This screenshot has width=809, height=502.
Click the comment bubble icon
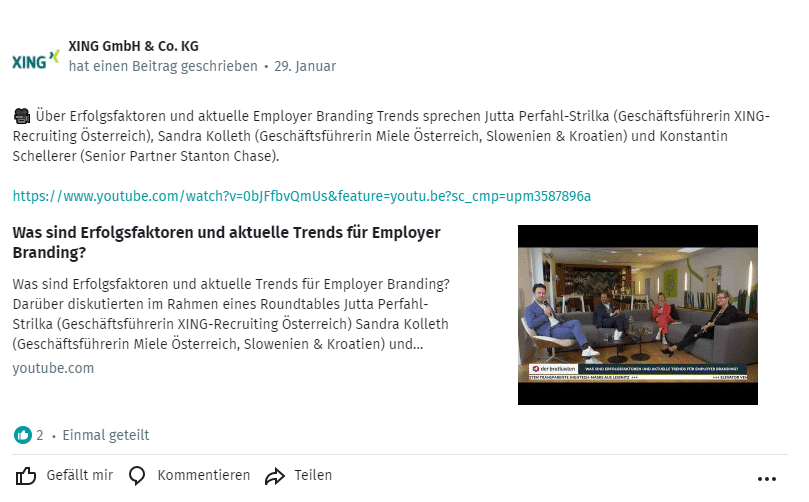(137, 476)
